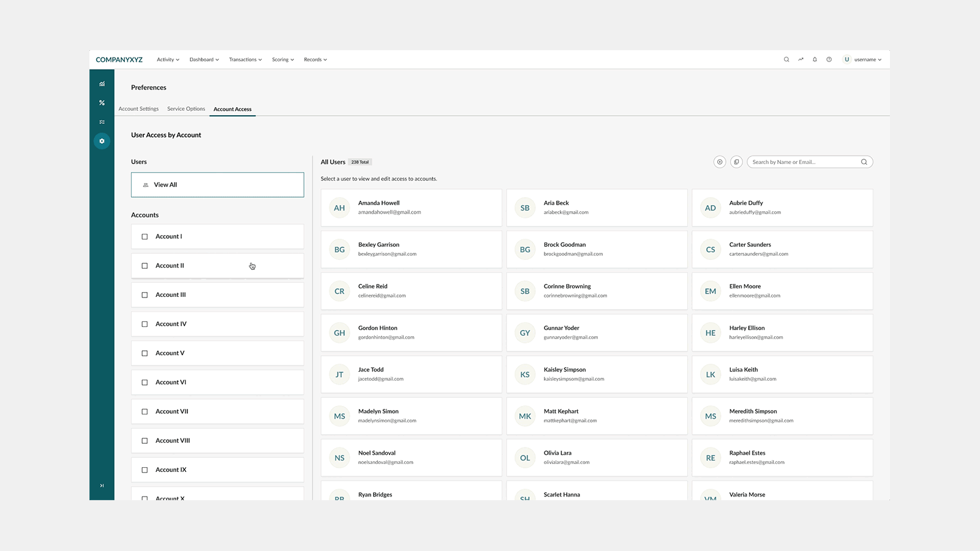980x551 pixels.
Task: Click the AD avatar for Aubrie Duffy
Action: tap(710, 208)
